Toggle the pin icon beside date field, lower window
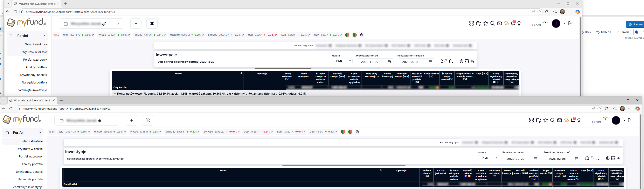 click(x=592, y=158)
